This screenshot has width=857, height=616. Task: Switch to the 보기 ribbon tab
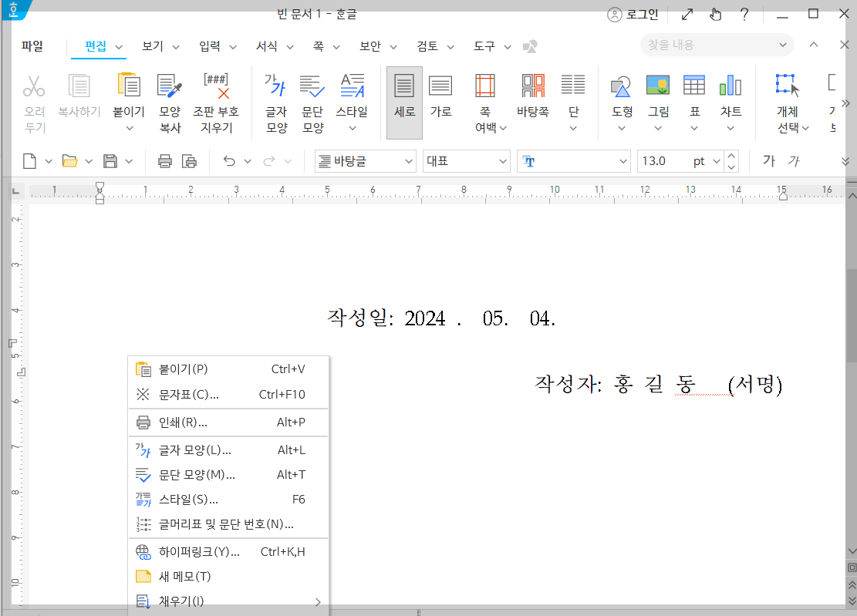[152, 45]
